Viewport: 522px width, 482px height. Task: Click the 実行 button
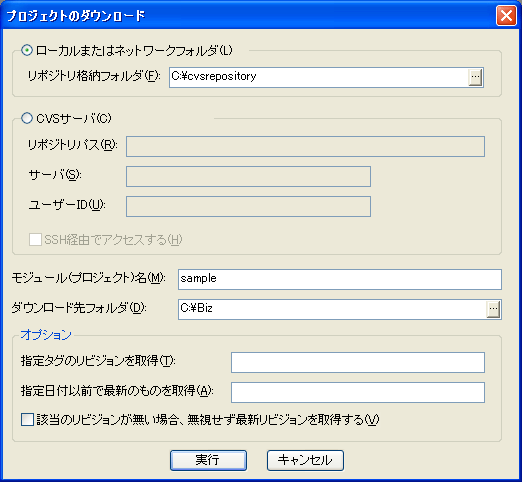pyautogui.click(x=208, y=460)
